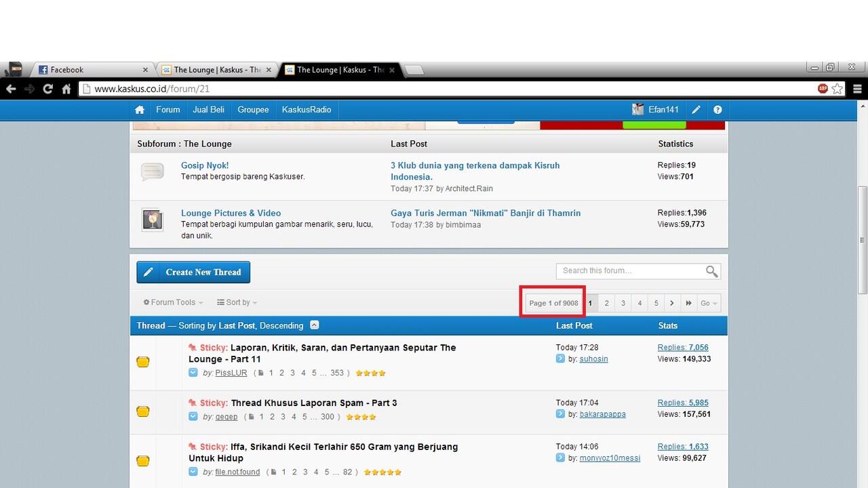Switch to the Facebook tab
Image resolution: width=868 pixels, height=488 pixels.
94,70
